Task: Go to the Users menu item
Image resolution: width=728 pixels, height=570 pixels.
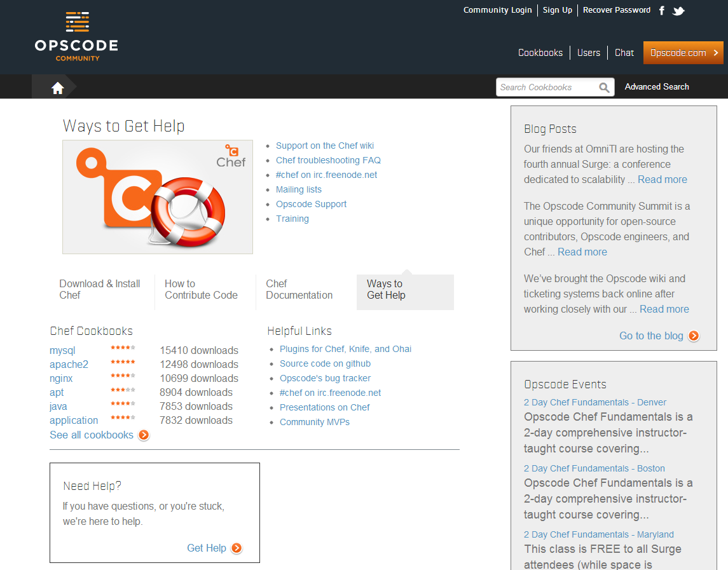Action: (588, 53)
